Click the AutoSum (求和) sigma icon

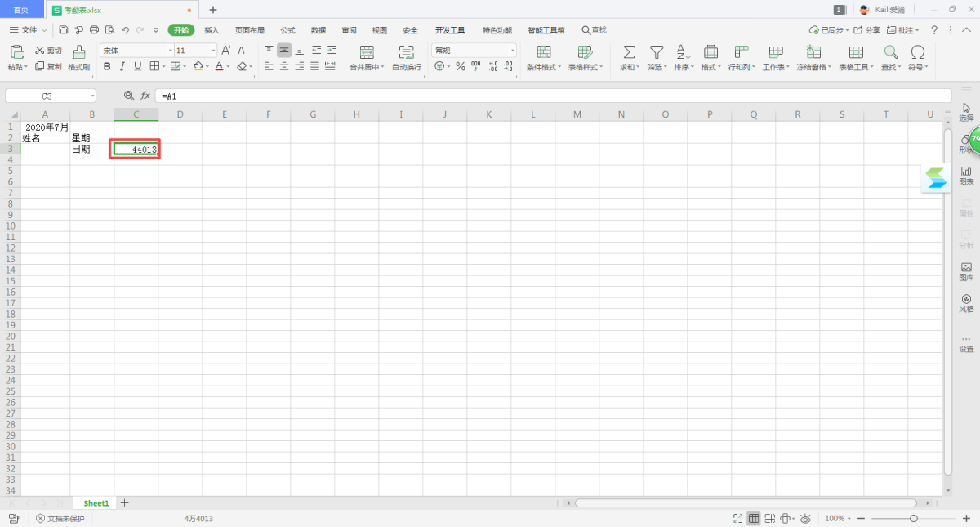(629, 52)
